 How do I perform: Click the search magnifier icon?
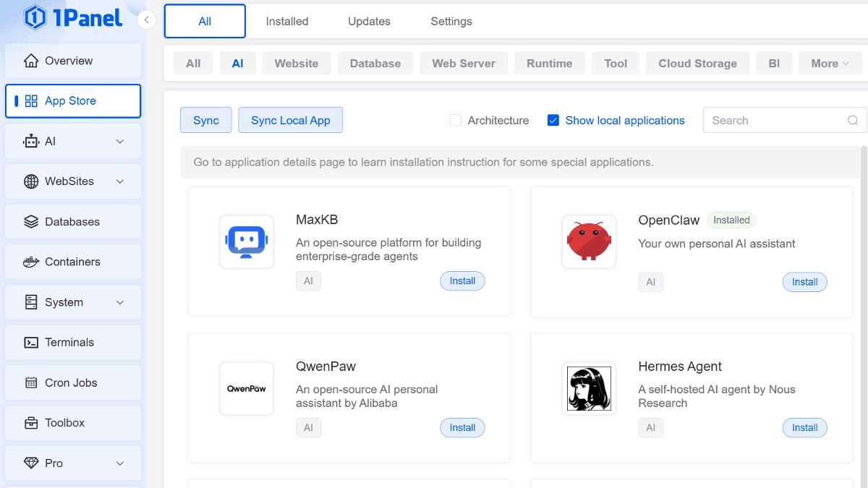coord(853,121)
